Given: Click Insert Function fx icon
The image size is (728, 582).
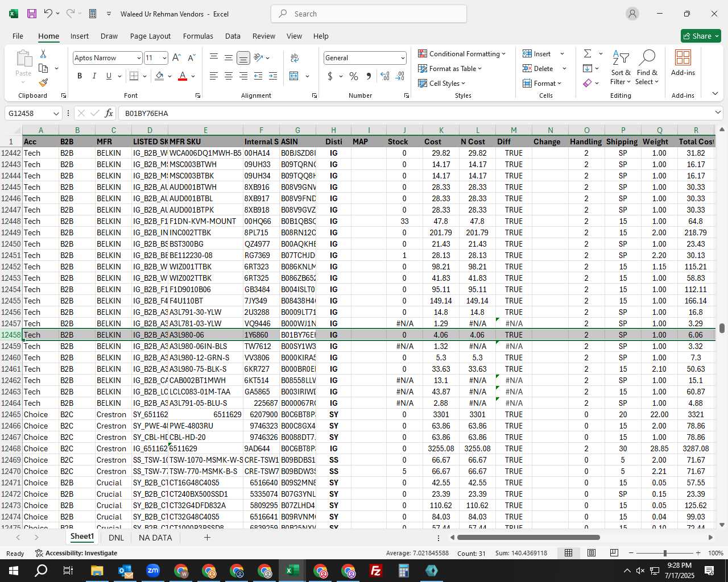Looking at the screenshot, I should click(109, 113).
